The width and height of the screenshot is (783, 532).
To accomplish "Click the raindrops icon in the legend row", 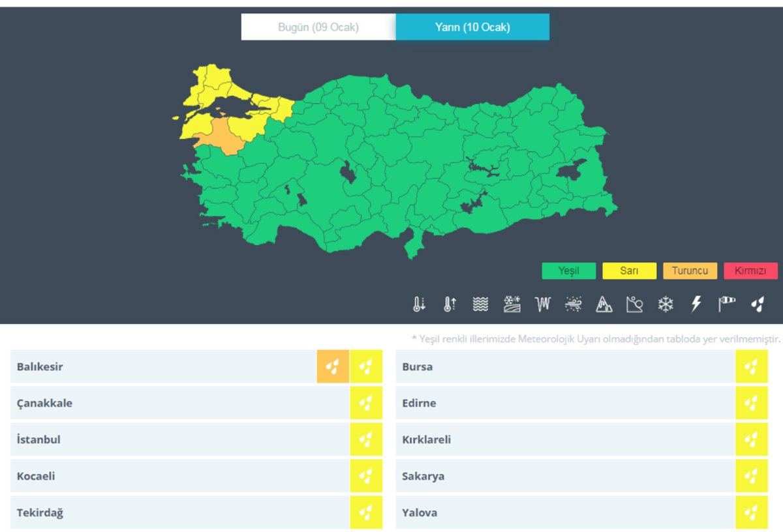I will [758, 304].
